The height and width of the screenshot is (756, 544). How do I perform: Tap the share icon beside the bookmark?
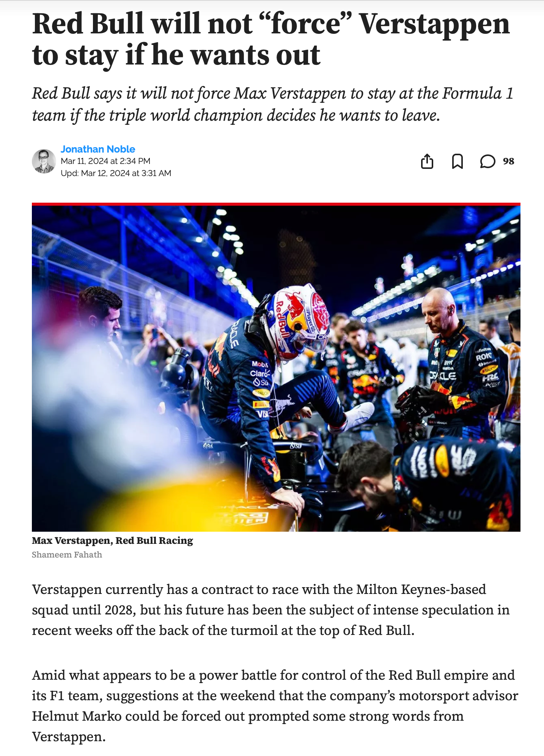pos(427,161)
